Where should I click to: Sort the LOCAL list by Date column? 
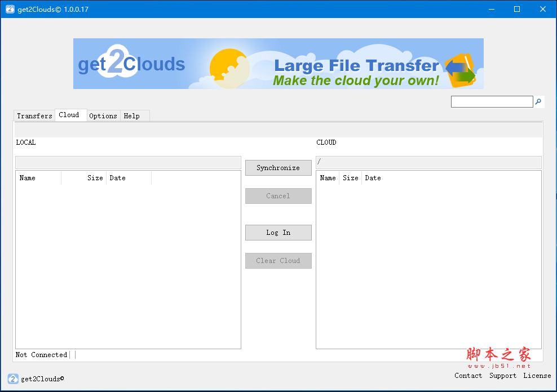(x=129, y=178)
